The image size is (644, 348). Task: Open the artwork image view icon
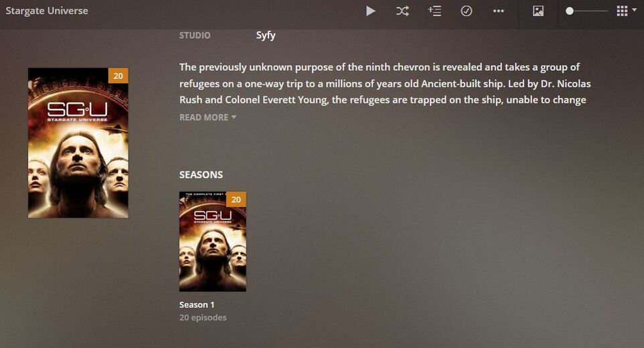click(x=538, y=11)
